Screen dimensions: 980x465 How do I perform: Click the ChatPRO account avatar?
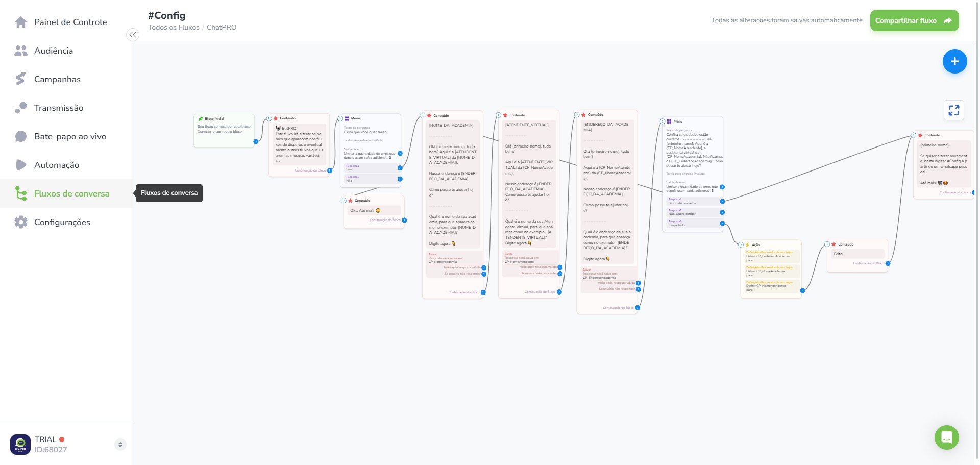pyautogui.click(x=20, y=445)
